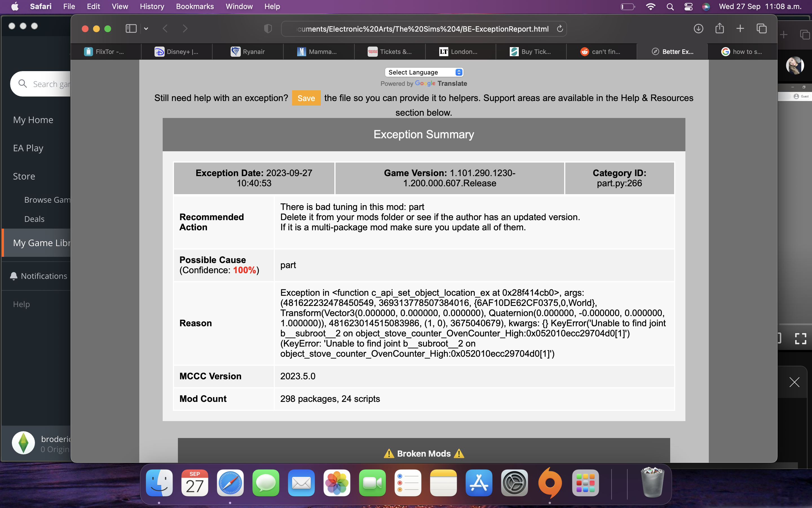Switch to the Ryanair tab
The width and height of the screenshot is (812, 508).
point(248,52)
